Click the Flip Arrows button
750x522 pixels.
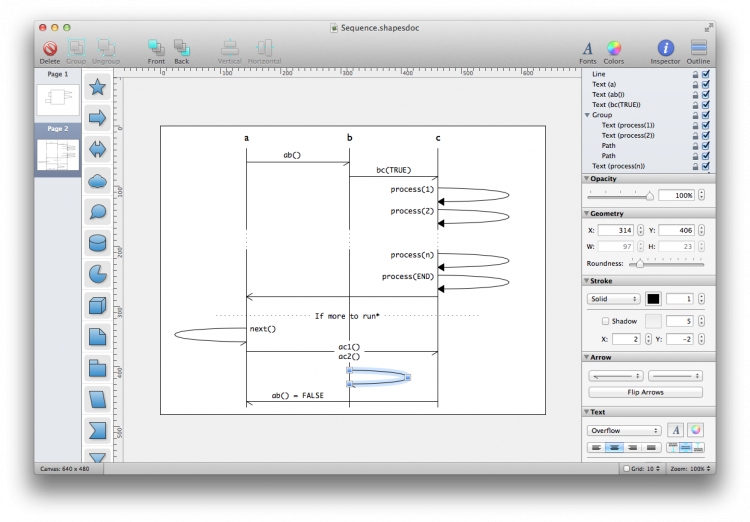pyautogui.click(x=645, y=392)
